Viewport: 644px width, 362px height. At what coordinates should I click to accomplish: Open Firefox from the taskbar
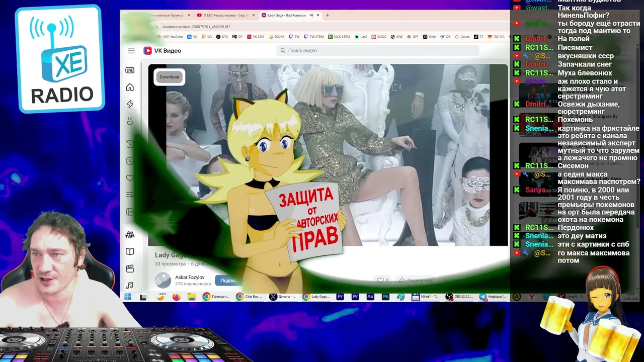(x=176, y=297)
